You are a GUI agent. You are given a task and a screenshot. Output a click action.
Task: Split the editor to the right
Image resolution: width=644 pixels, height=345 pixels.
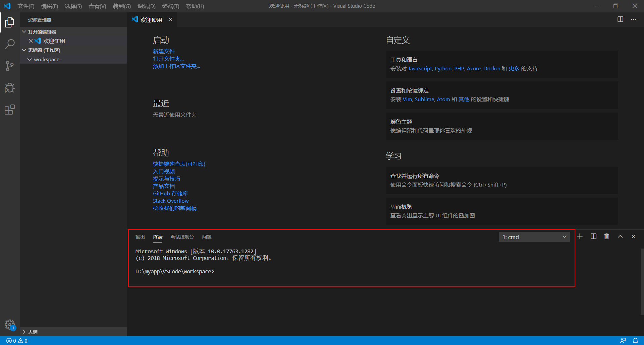[620, 19]
